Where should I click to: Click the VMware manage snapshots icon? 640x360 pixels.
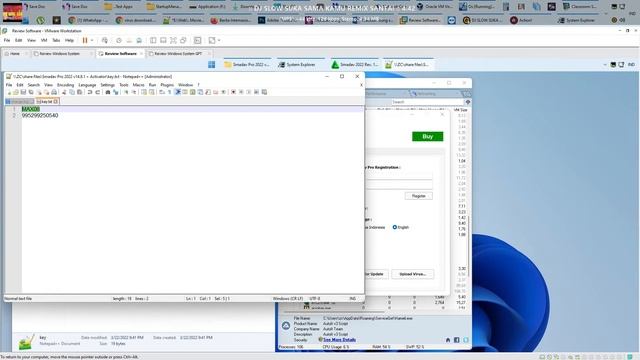point(139,40)
